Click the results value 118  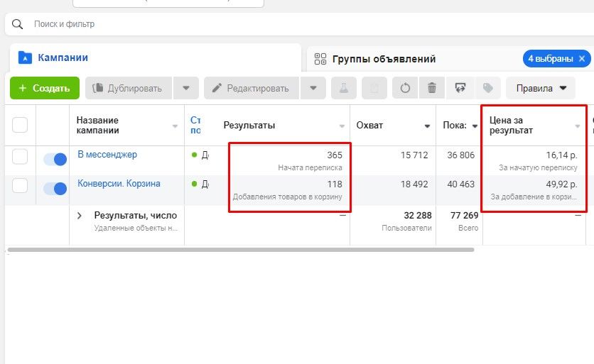(335, 184)
